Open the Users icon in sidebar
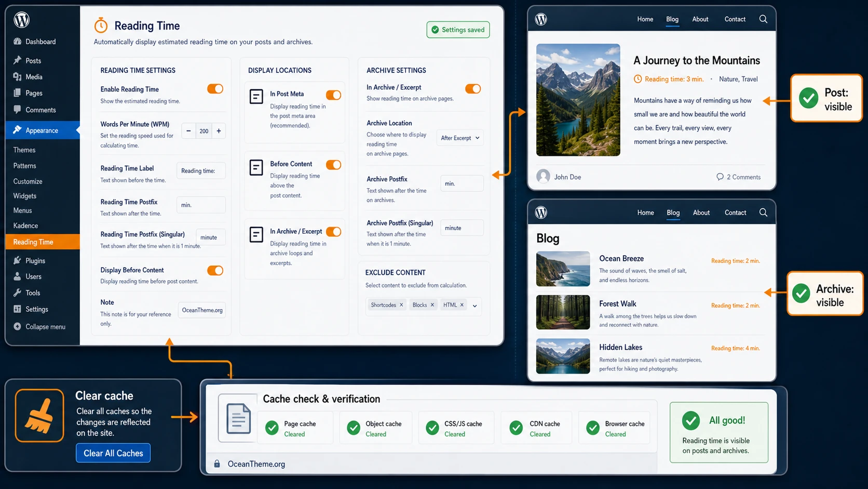The height and width of the screenshot is (489, 868). coord(18,276)
